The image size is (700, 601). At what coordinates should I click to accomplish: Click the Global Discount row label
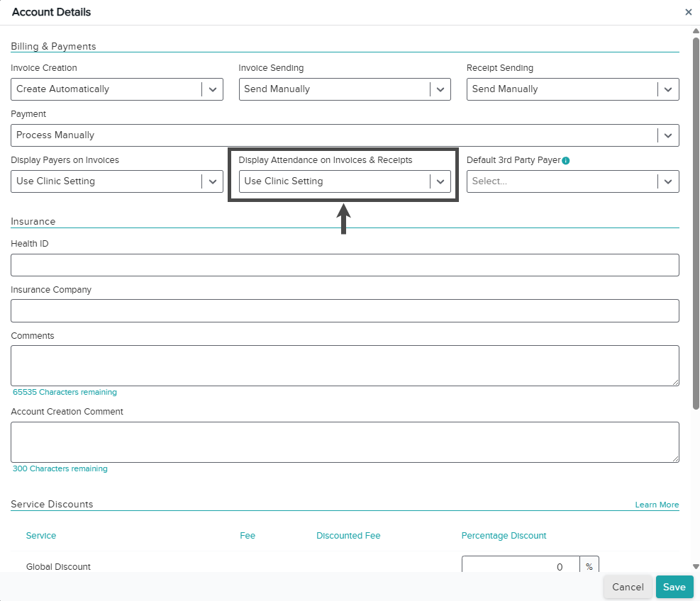click(58, 567)
